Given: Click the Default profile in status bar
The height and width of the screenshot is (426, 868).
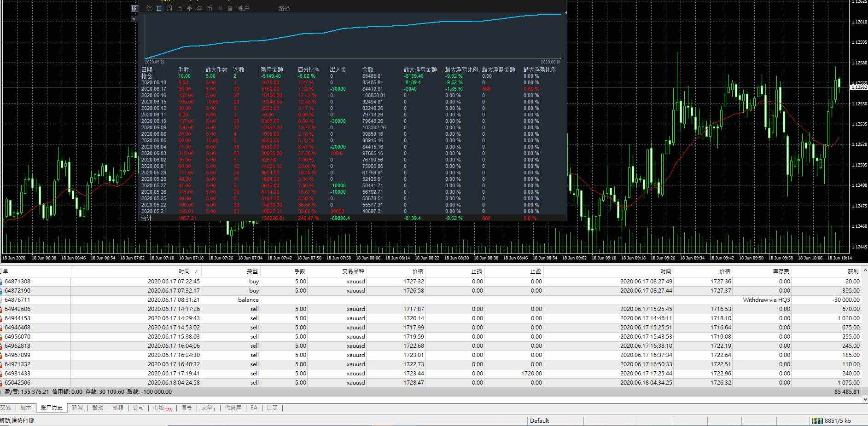Looking at the screenshot, I should pyautogui.click(x=539, y=420).
